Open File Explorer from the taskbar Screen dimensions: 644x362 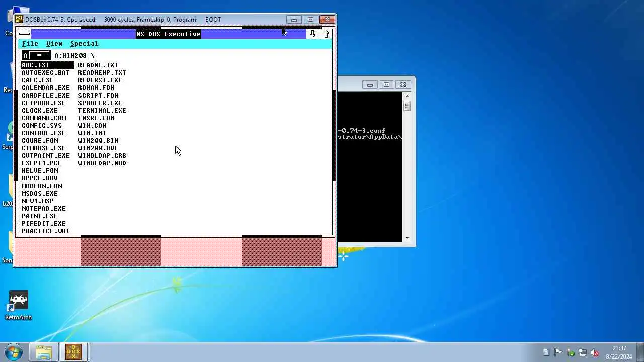(x=44, y=352)
